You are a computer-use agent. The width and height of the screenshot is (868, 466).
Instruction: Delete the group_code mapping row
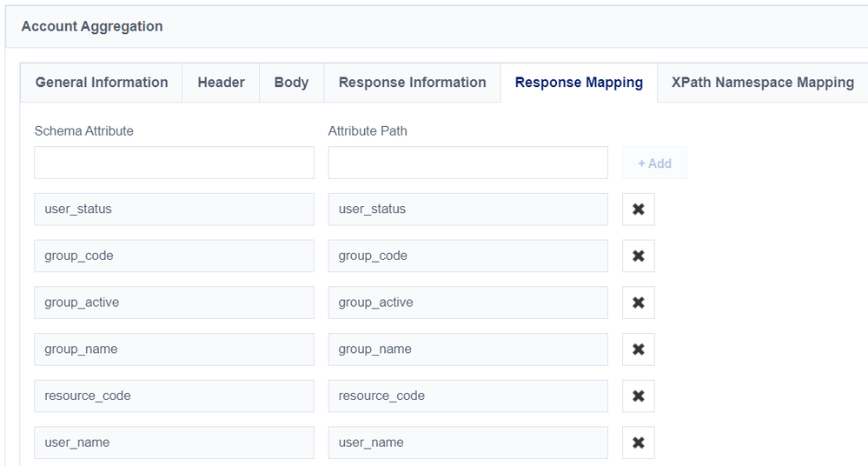tap(638, 256)
